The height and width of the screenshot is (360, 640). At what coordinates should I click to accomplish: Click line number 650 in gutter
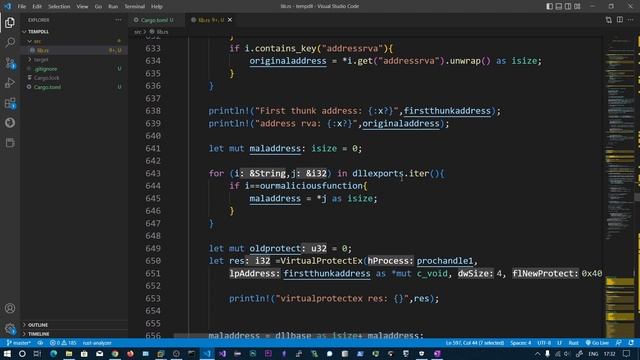click(153, 261)
